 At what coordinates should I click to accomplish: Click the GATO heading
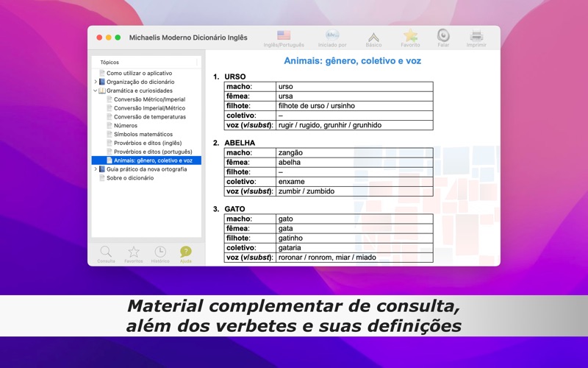[x=234, y=209]
